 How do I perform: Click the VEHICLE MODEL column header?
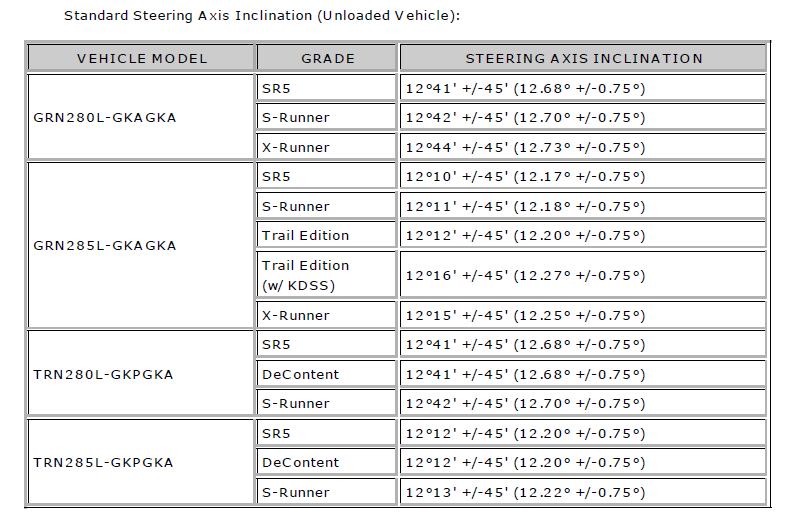pyautogui.click(x=141, y=58)
